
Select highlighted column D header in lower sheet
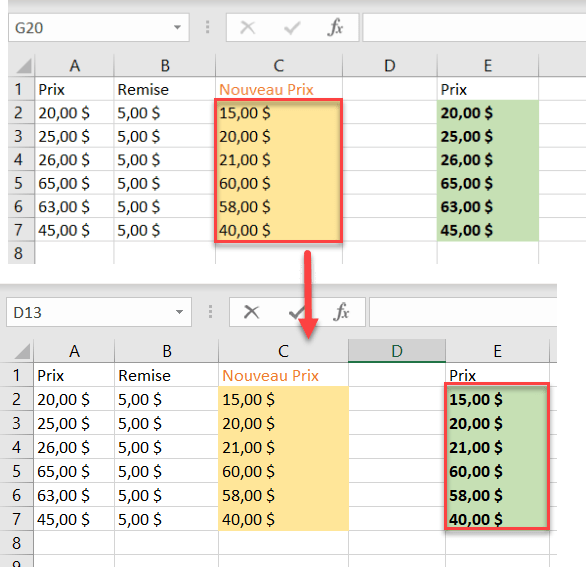click(397, 351)
